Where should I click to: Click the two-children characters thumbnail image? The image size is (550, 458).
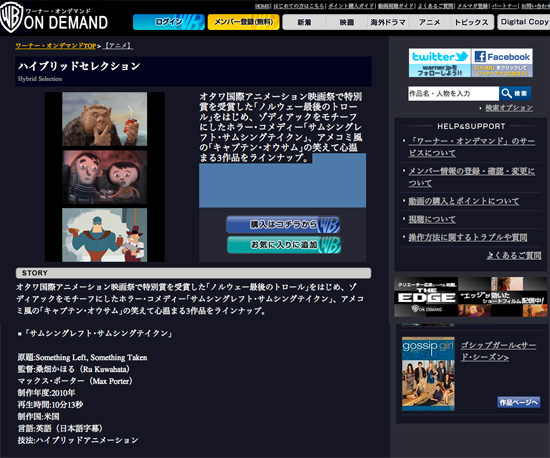(x=105, y=177)
